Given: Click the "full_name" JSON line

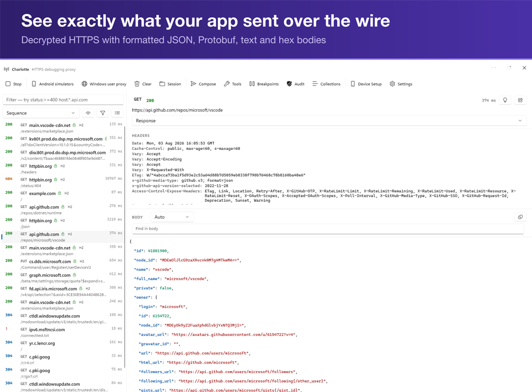Looking at the screenshot, I should (x=172, y=279).
